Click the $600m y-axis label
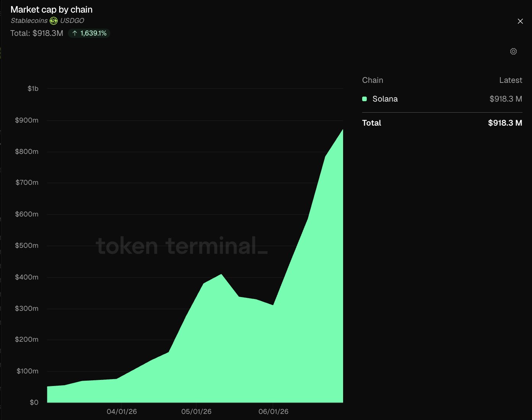 coord(27,214)
